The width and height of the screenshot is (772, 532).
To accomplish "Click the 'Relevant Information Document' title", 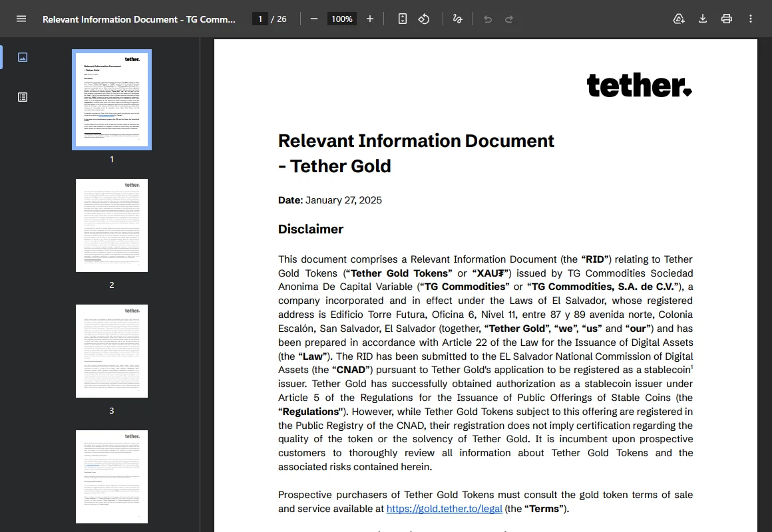I will pos(416,141).
